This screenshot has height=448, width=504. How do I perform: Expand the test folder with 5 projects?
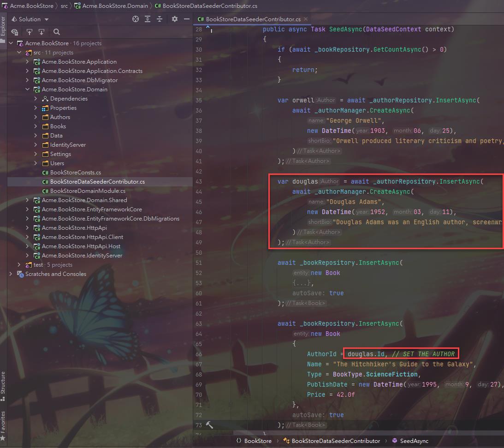click(x=19, y=265)
